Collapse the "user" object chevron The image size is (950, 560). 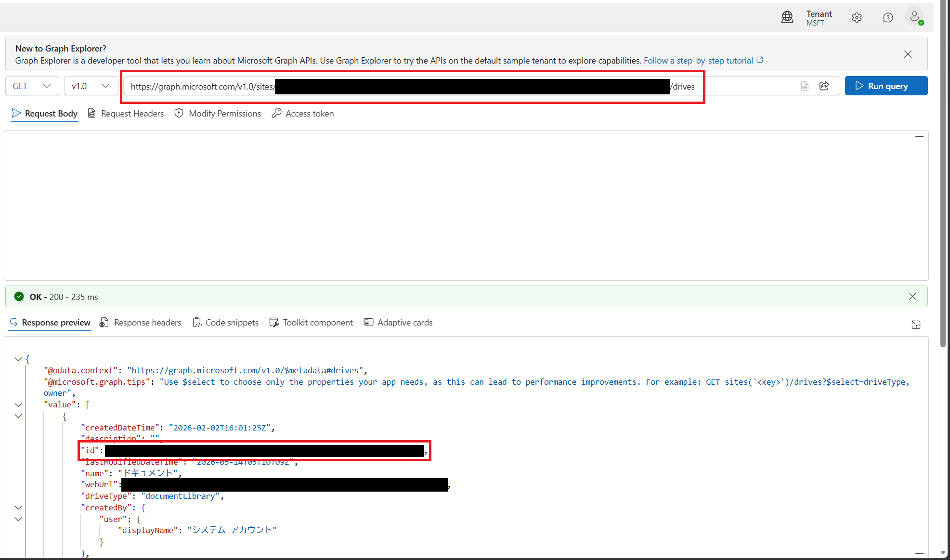[x=18, y=519]
